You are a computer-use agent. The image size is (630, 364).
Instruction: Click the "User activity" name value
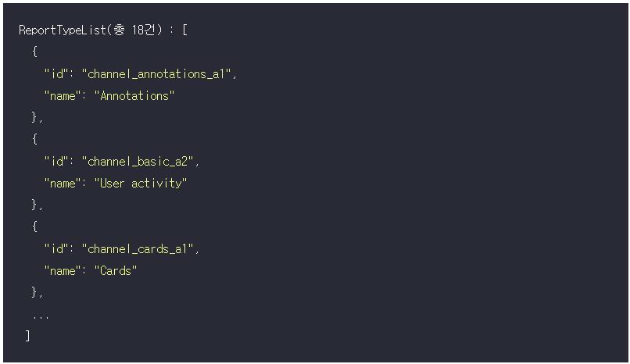coord(141,183)
